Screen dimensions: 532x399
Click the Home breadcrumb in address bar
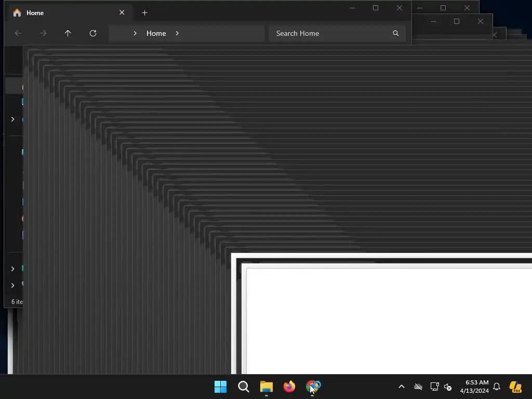point(156,33)
